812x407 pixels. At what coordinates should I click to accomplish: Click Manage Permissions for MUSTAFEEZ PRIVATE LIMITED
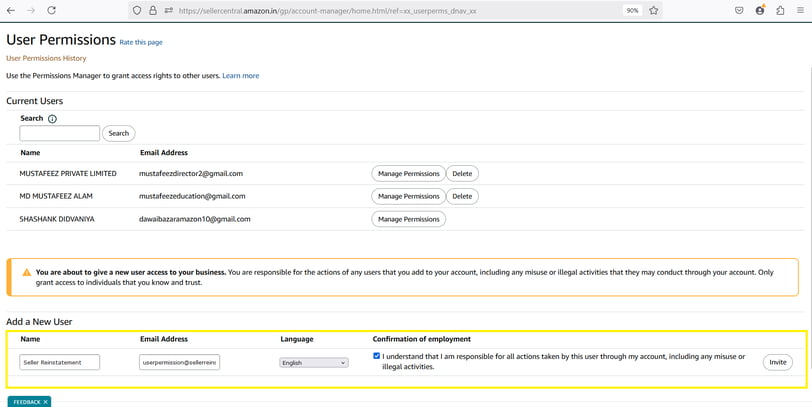[x=409, y=173]
